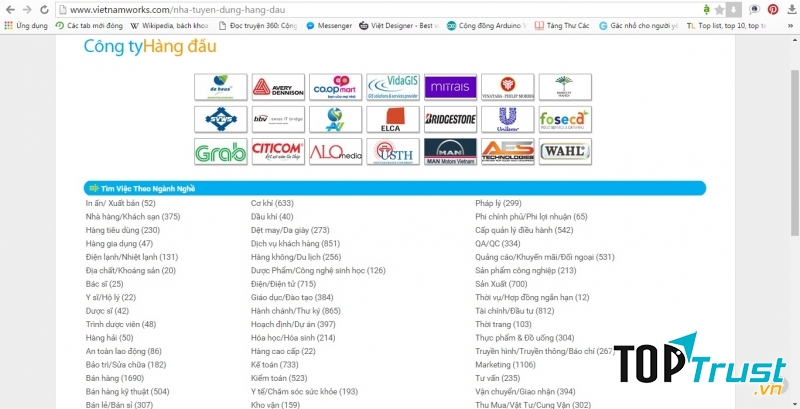Open Điện lạnh/Nhiệt lạnh (131) category
This screenshot has height=409, width=800.
(132, 257)
